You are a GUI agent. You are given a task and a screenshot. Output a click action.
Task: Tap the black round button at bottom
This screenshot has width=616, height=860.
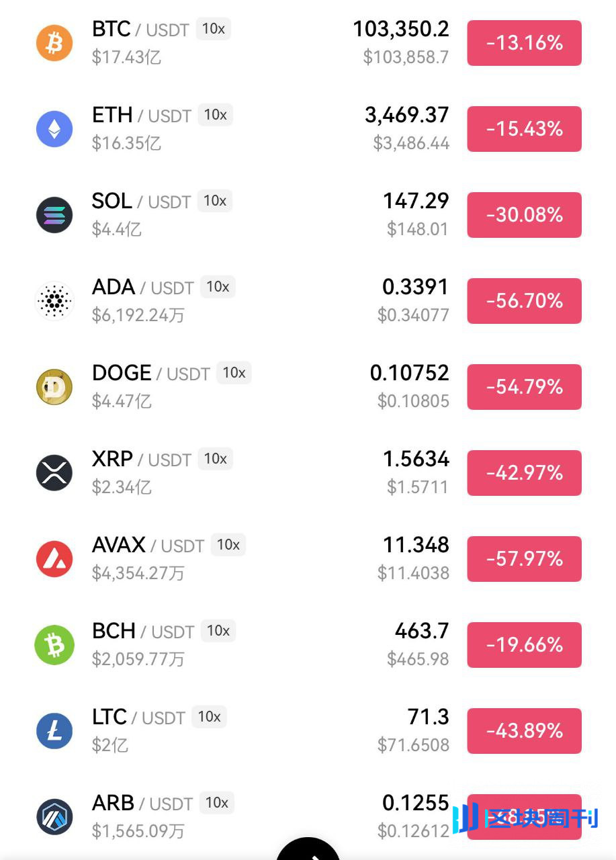[308, 851]
